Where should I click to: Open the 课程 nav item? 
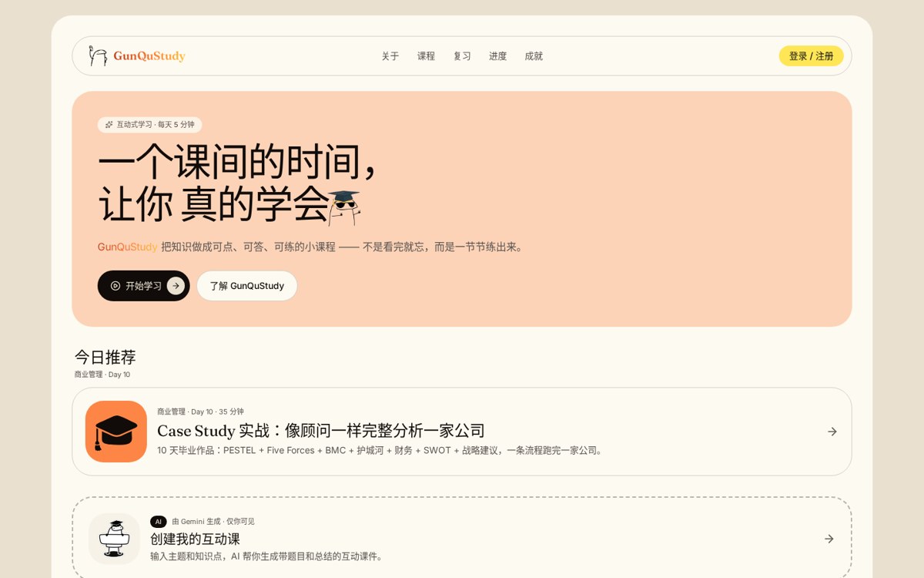point(426,56)
